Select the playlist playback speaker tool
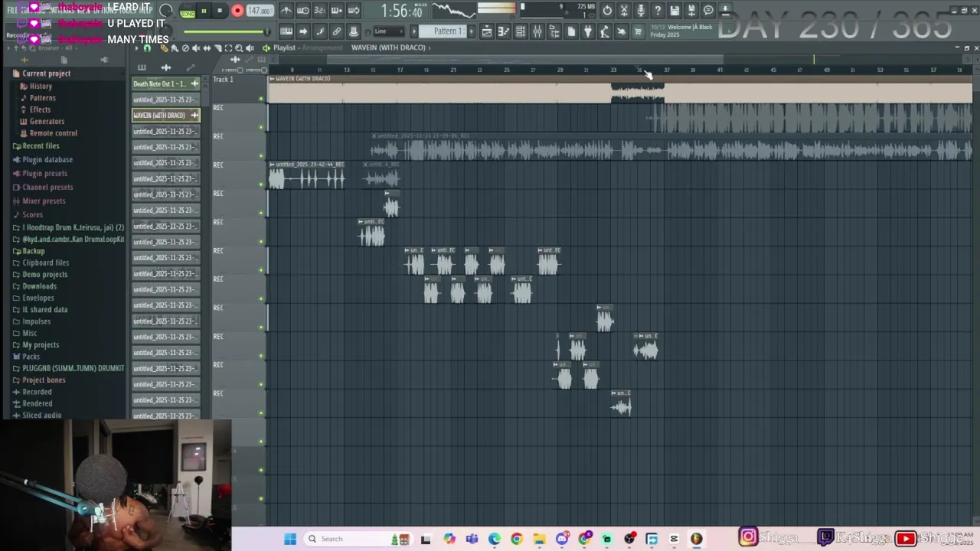The image size is (980, 551). pyautogui.click(x=250, y=48)
